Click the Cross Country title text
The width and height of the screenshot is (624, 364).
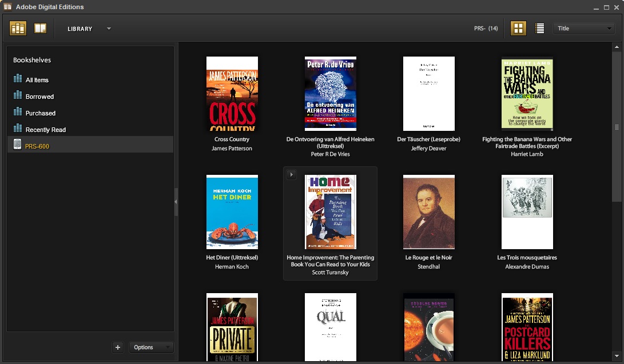click(x=232, y=139)
